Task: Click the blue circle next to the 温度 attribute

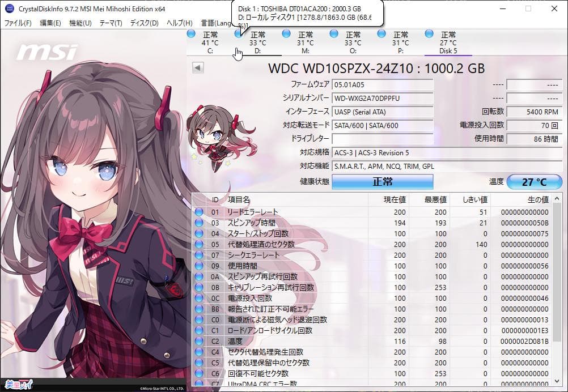Action: 199,341
